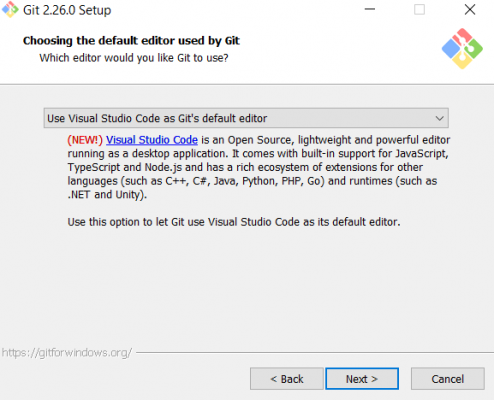Click the Git logo in the header

(x=462, y=49)
